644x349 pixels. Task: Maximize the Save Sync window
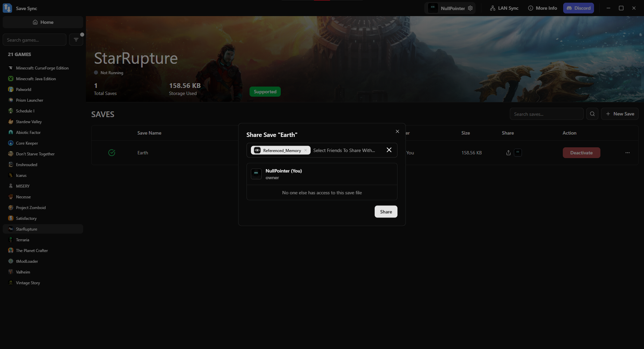point(621,8)
